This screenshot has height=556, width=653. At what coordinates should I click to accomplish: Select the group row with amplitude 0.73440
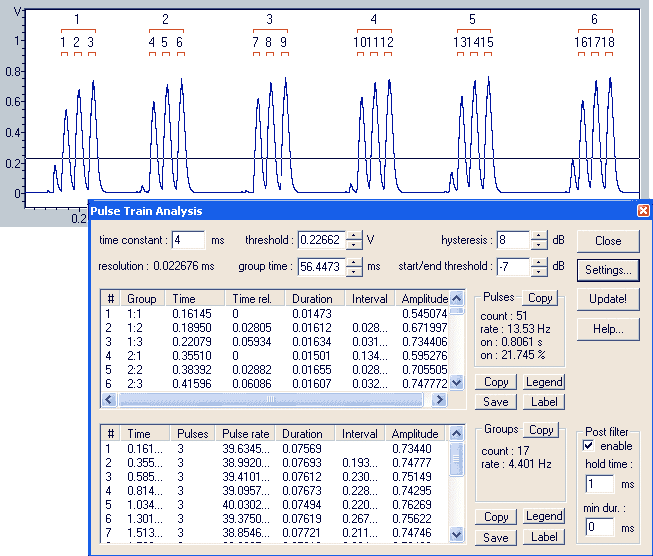click(x=275, y=449)
